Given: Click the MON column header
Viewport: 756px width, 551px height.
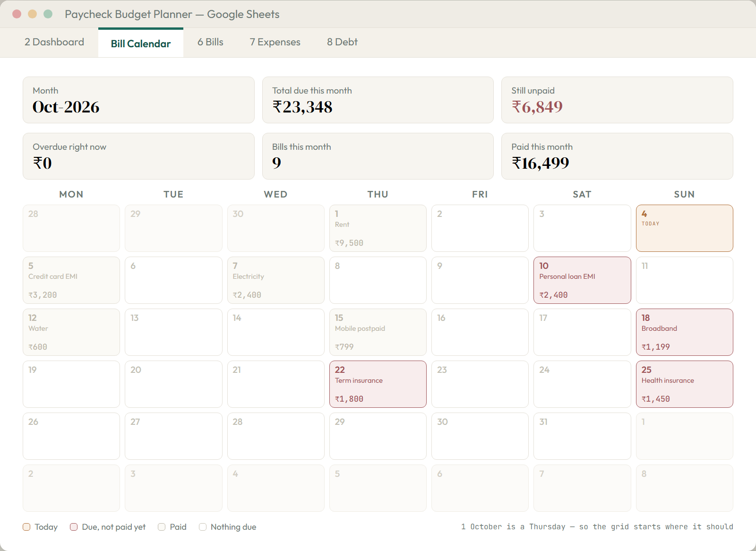Looking at the screenshot, I should [x=71, y=194].
